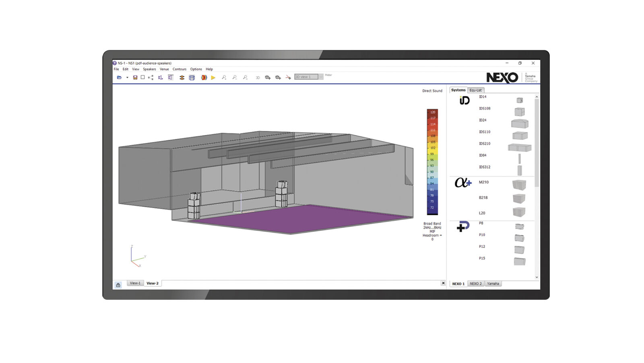Click the ID series logo
This screenshot has height=363, width=644.
tap(464, 100)
